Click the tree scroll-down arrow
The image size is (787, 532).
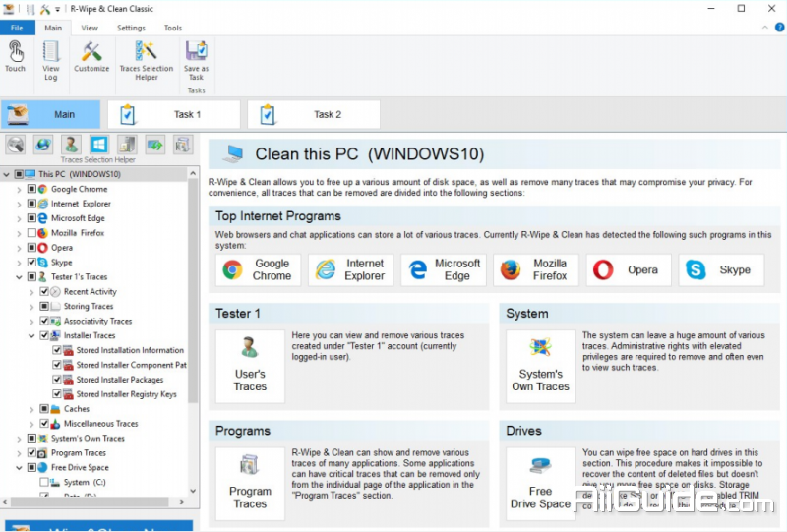[x=193, y=491]
